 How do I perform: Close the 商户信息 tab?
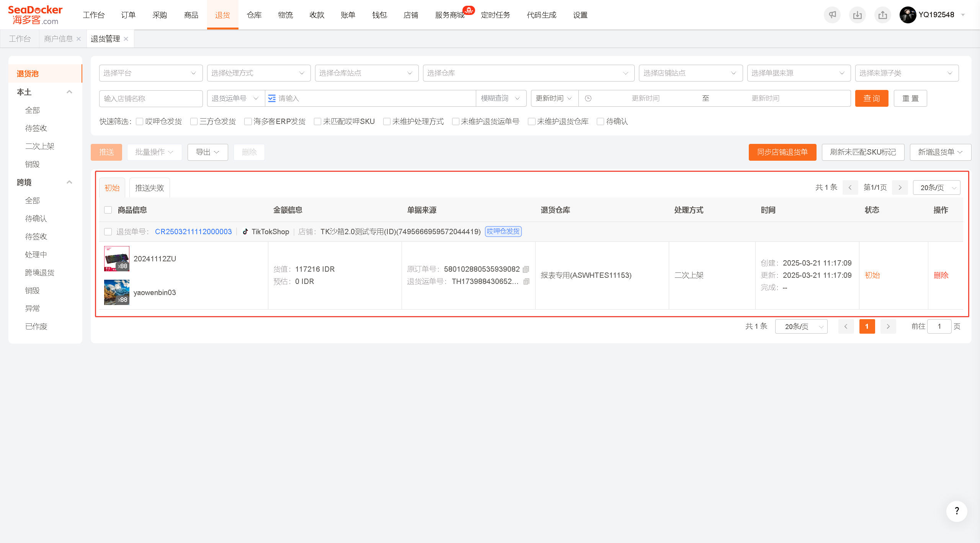[x=78, y=39]
